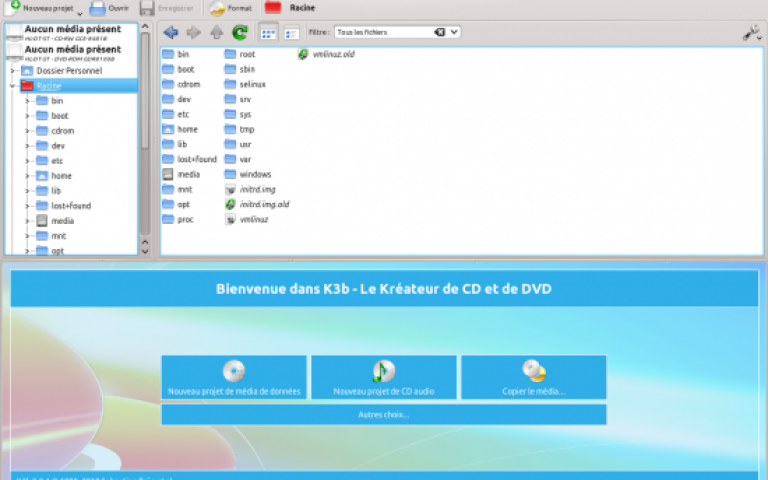This screenshot has height=480, width=768.
Task: Open the file browser settings wrench icon
Action: (751, 33)
